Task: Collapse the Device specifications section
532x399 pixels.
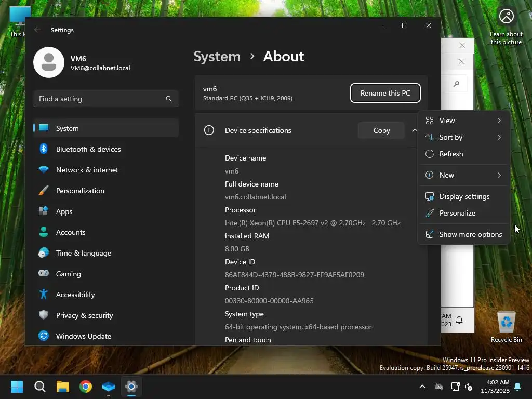Action: pyautogui.click(x=415, y=130)
